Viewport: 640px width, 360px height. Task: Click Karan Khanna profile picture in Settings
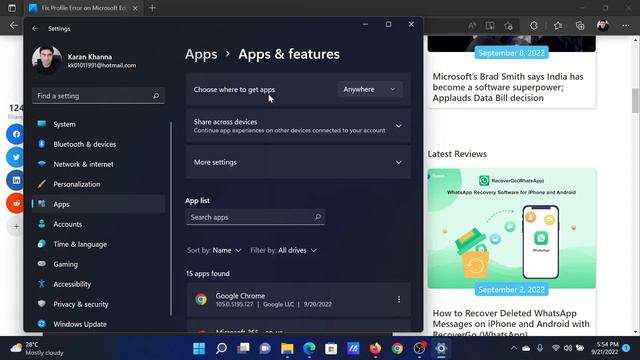[x=47, y=60]
